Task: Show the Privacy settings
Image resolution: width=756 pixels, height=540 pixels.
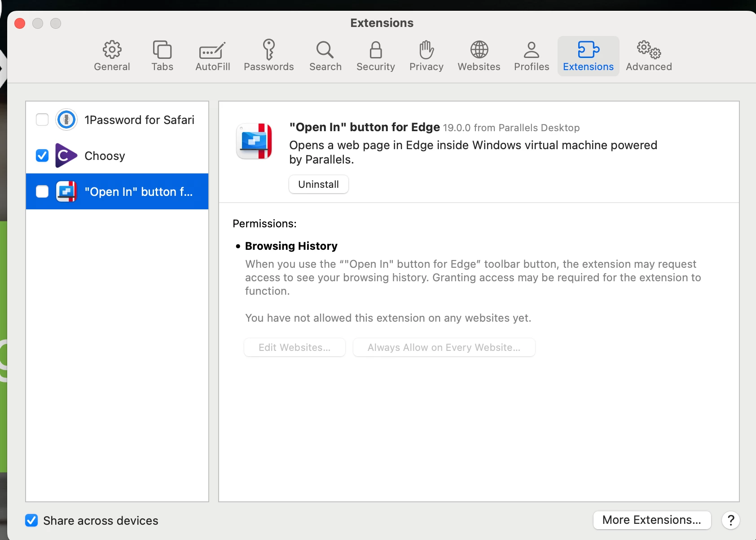Action: tap(426, 56)
